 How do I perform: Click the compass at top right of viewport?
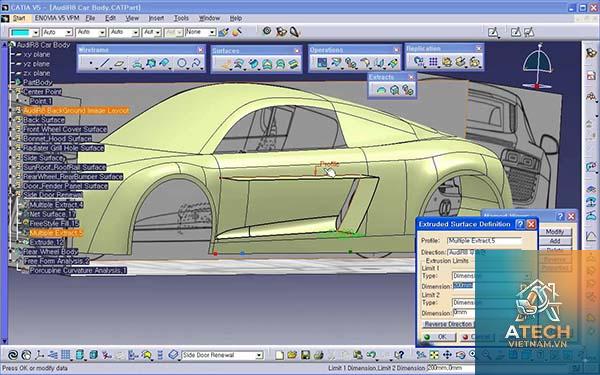538,67
